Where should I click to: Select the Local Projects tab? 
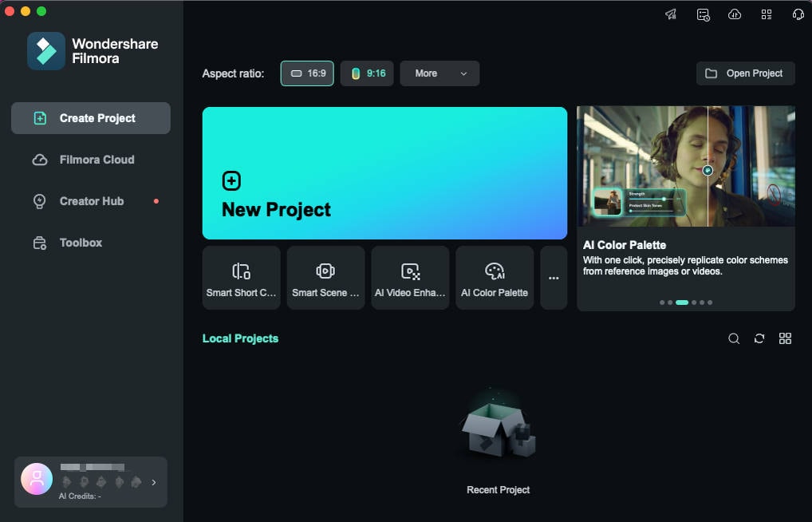point(240,338)
